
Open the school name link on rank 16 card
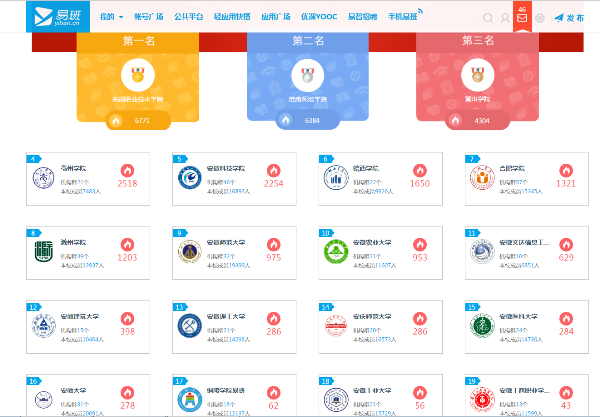pyautogui.click(x=73, y=391)
